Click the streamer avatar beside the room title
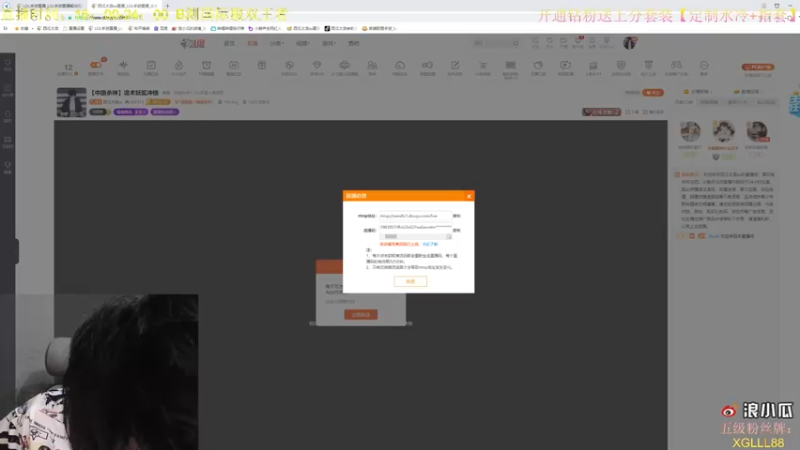Viewport: 800px width, 450px height. click(x=71, y=102)
